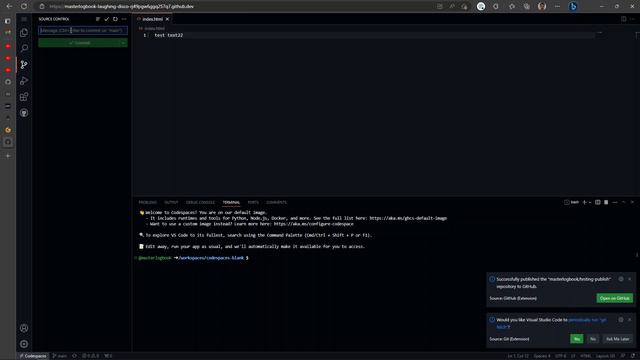Select the Terminal panel tab
This screenshot has width=640, height=360.
(231, 202)
